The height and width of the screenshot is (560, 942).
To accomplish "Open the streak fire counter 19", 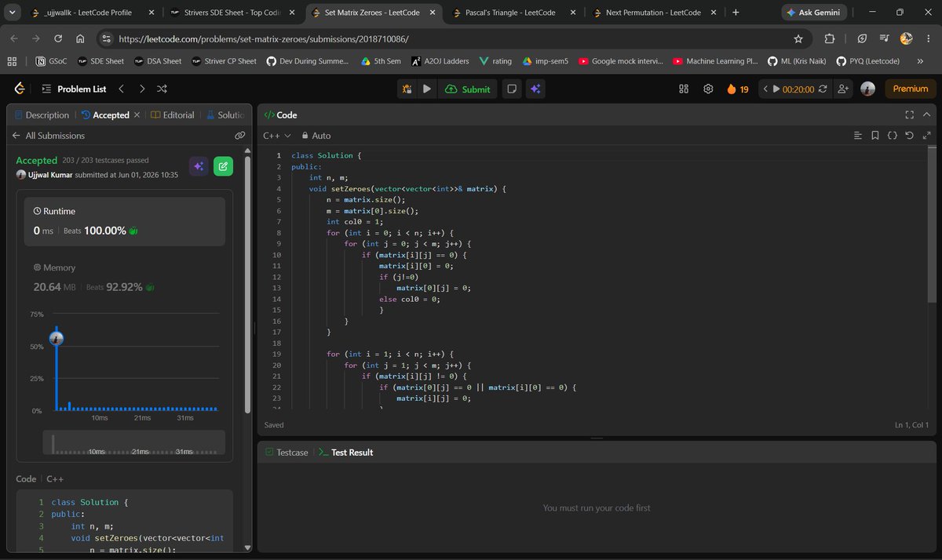I will coord(738,89).
